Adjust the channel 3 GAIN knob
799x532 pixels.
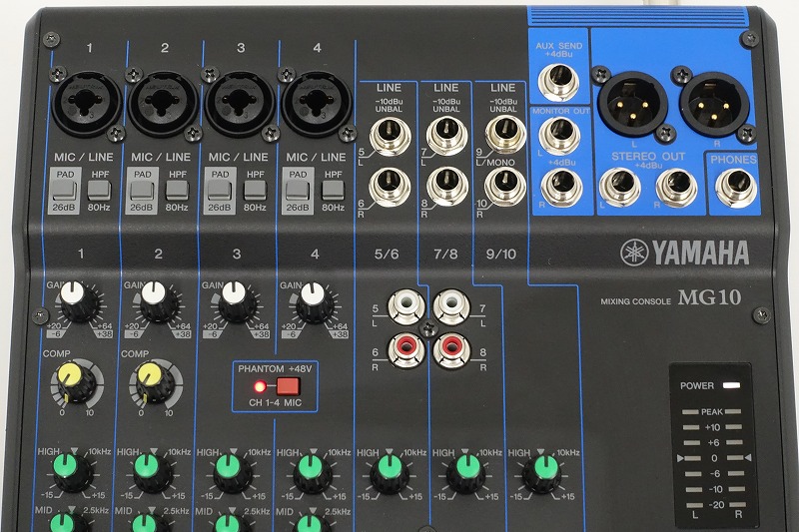click(237, 301)
